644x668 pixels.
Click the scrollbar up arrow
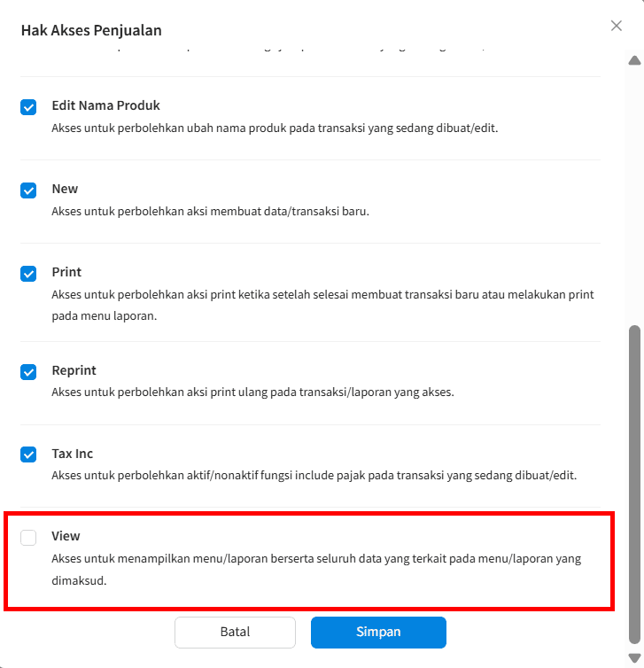click(633, 61)
